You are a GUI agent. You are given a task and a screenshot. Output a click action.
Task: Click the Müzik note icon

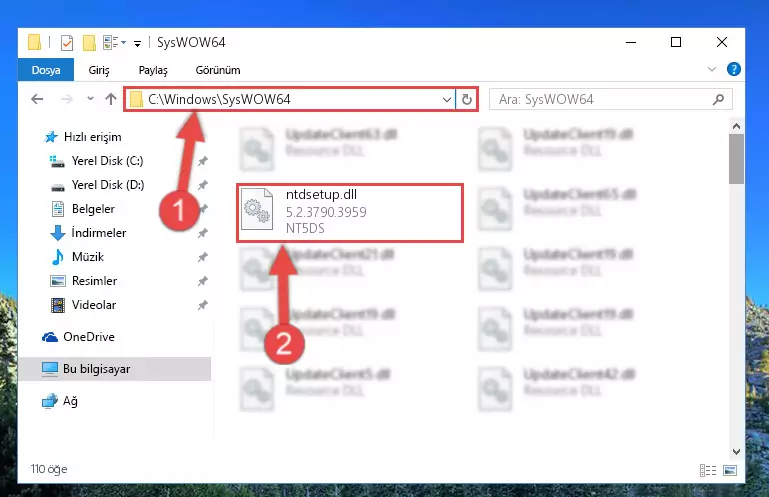[58, 257]
